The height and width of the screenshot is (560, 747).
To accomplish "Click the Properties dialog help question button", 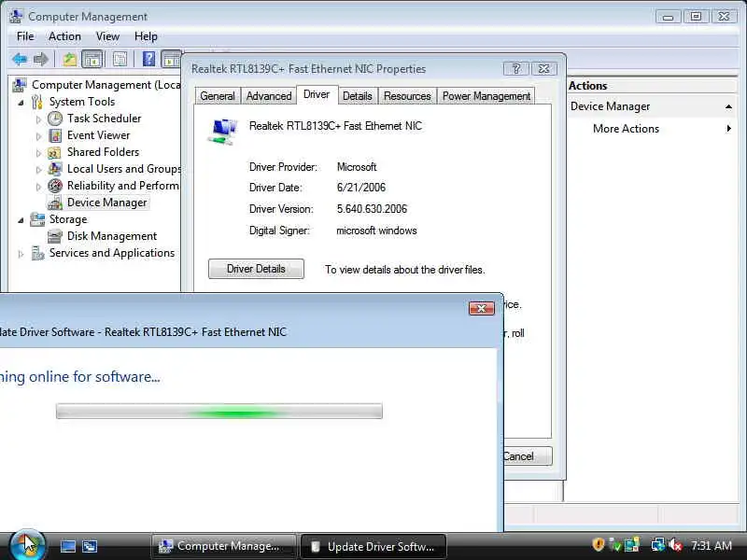I will [516, 68].
